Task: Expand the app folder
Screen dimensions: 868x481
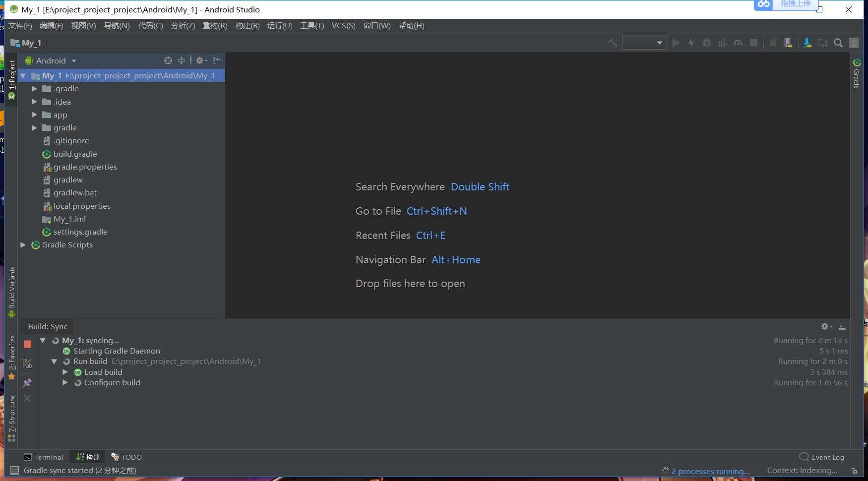Action: click(34, 115)
